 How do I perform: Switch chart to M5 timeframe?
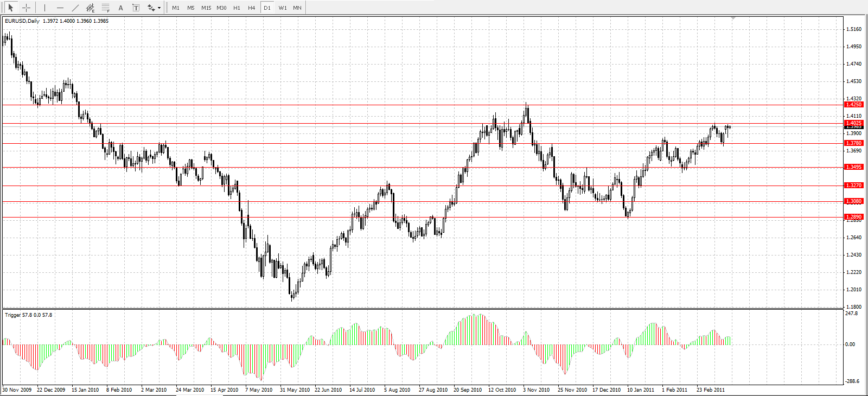coord(191,8)
